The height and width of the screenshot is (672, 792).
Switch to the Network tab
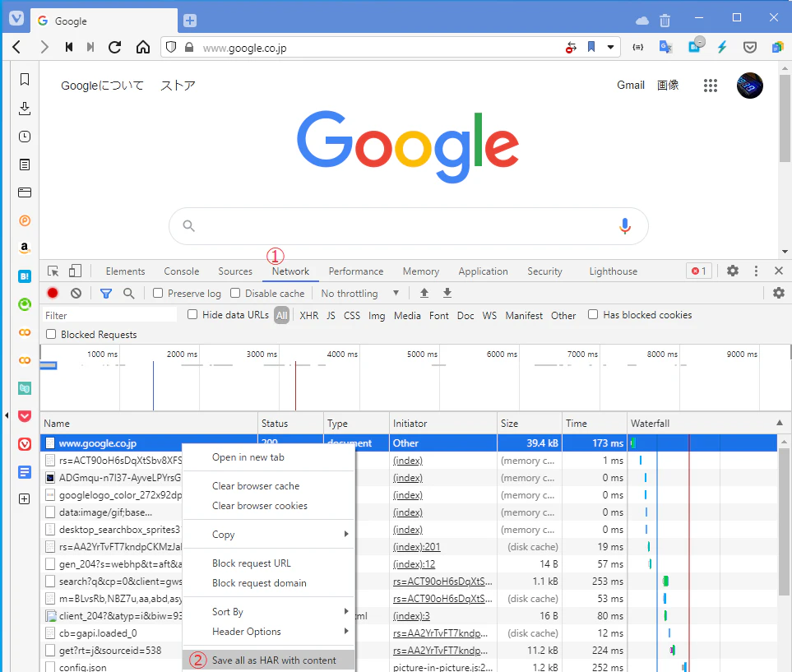tap(290, 271)
